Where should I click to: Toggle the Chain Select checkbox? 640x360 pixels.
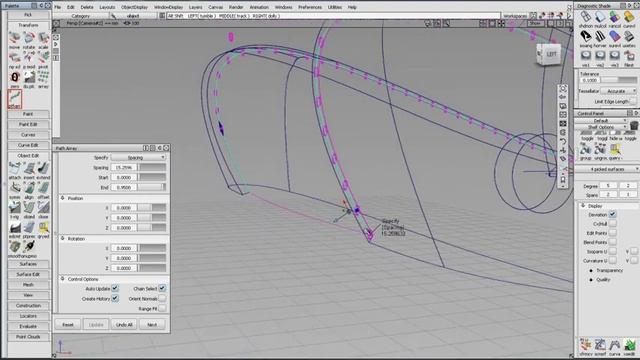pyautogui.click(x=162, y=288)
